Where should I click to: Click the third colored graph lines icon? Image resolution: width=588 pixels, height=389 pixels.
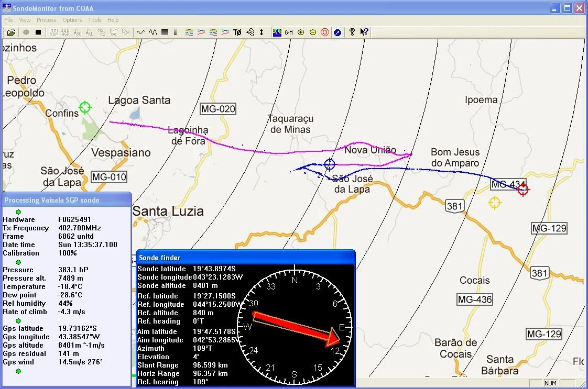[x=213, y=32]
